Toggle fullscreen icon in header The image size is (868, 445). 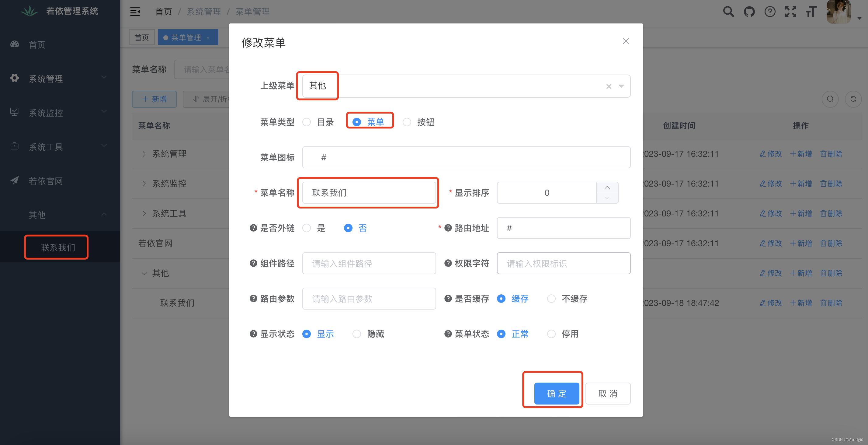(x=790, y=12)
